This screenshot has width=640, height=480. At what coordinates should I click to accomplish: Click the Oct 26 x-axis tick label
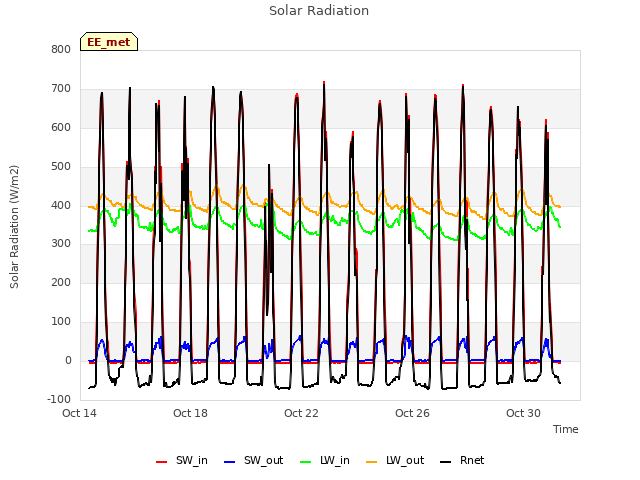pyautogui.click(x=412, y=413)
